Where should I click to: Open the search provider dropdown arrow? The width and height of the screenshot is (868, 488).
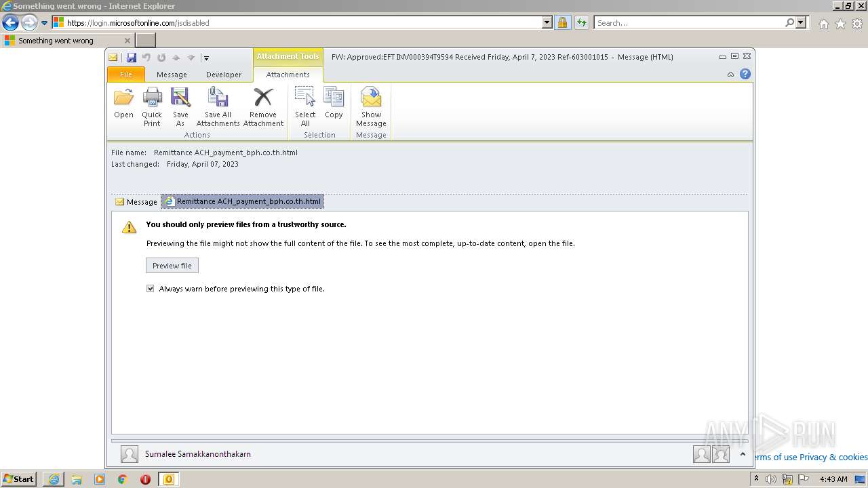click(x=802, y=22)
